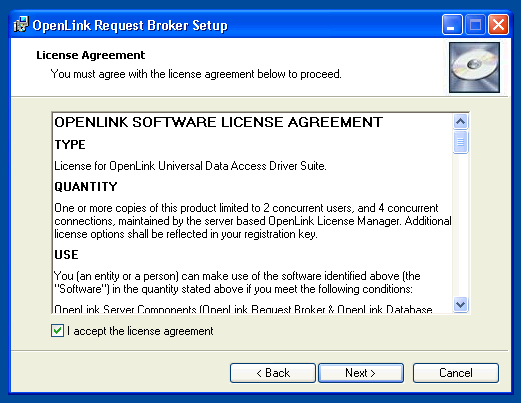521x403 pixels.
Task: Click the QUANTITY heading in the license text
Action: 86,187
